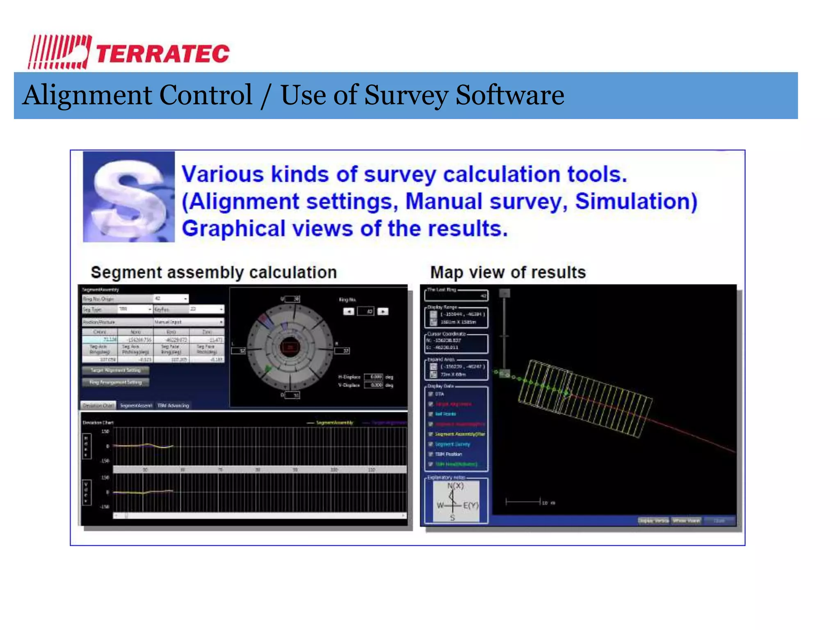Toggle the DTA checkbox in Display Data
The image size is (840, 630).
tap(431, 394)
